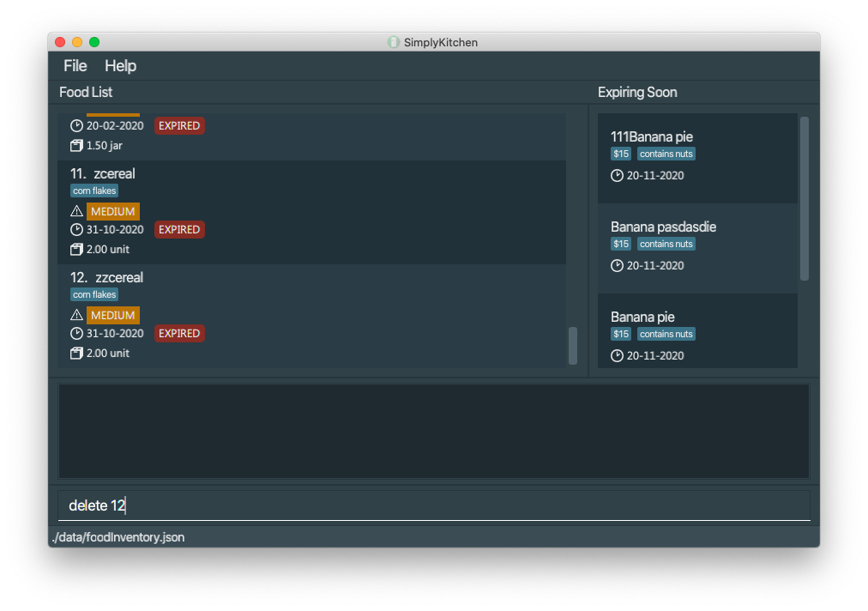Screen dimensions: 868x611
Task: Click the EXPIRED badge next to 20-02-2020
Action: pos(179,126)
